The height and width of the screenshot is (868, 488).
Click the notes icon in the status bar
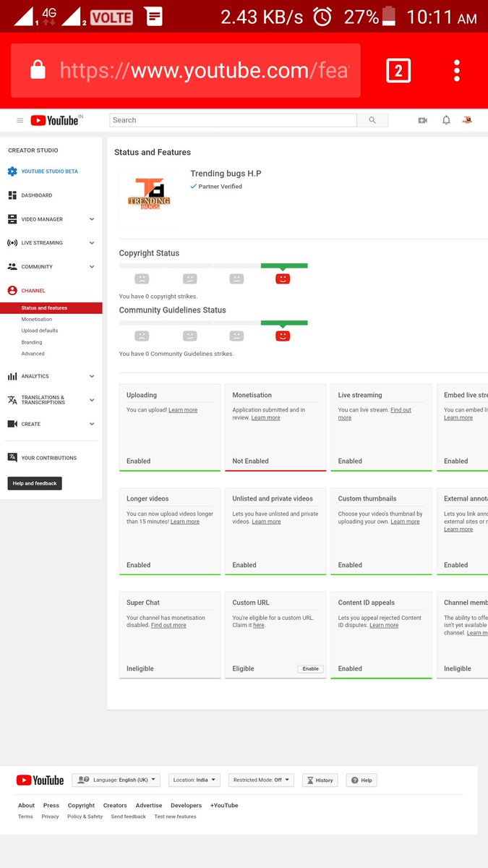point(154,16)
